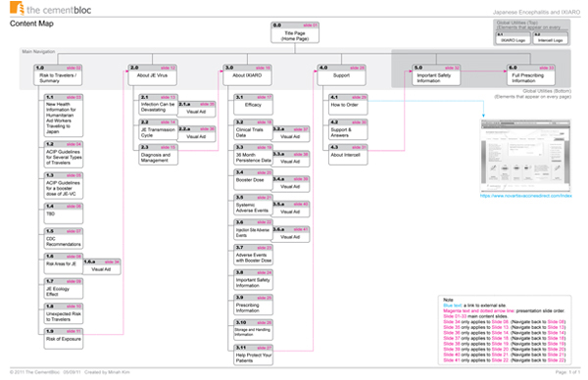Click node 3.3 36 Month Persistence Data
588x380 pixels.
(x=253, y=155)
